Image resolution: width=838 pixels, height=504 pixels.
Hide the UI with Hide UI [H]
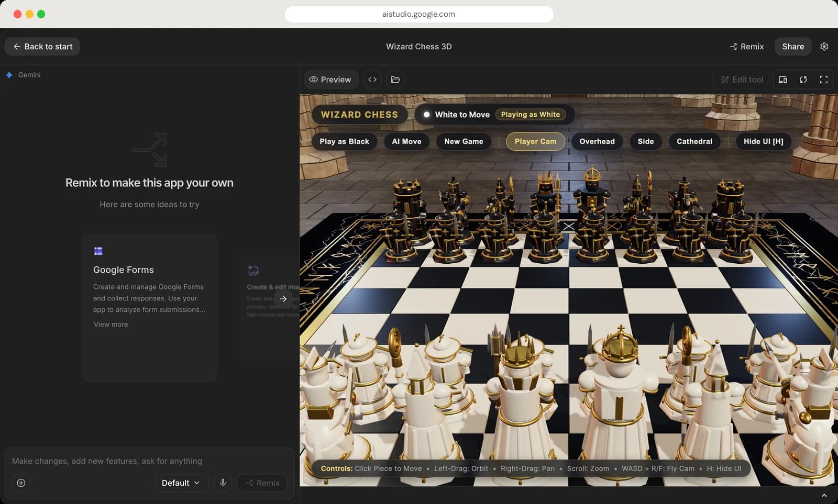(x=763, y=141)
